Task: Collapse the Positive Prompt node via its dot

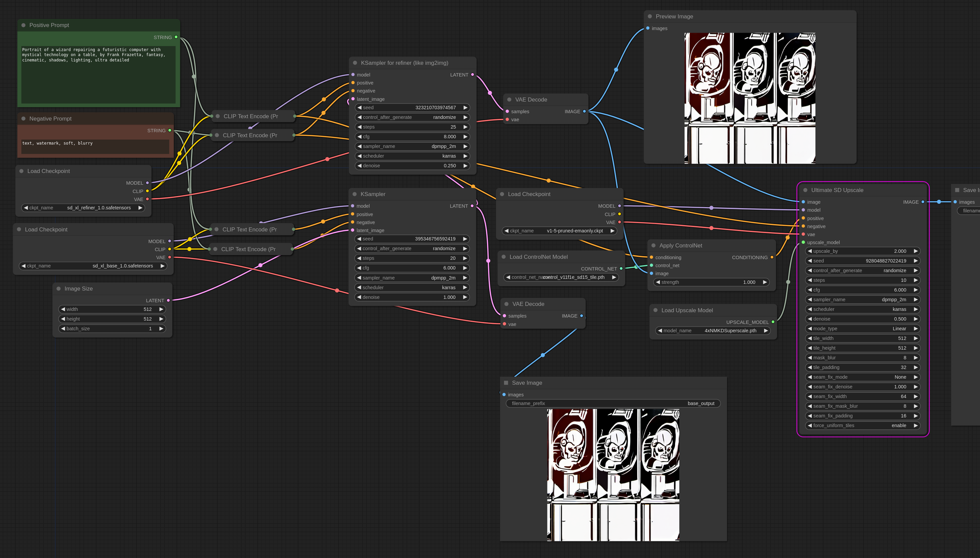Action: tap(23, 25)
